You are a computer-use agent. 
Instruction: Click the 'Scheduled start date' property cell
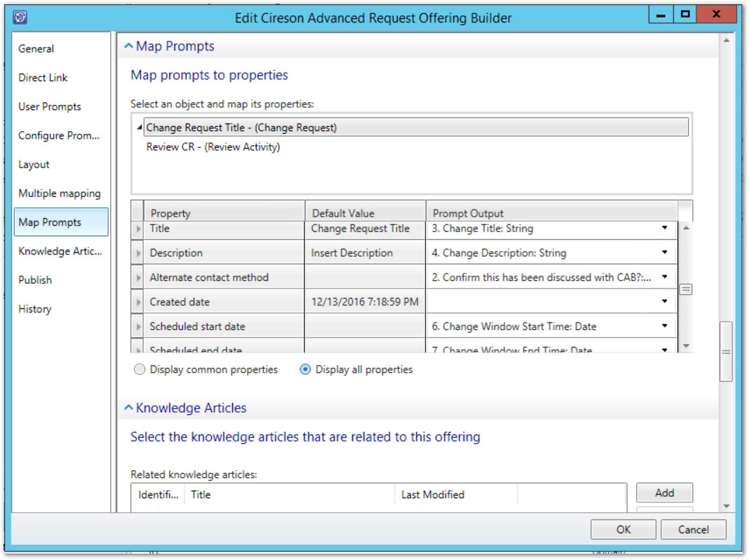click(x=224, y=327)
